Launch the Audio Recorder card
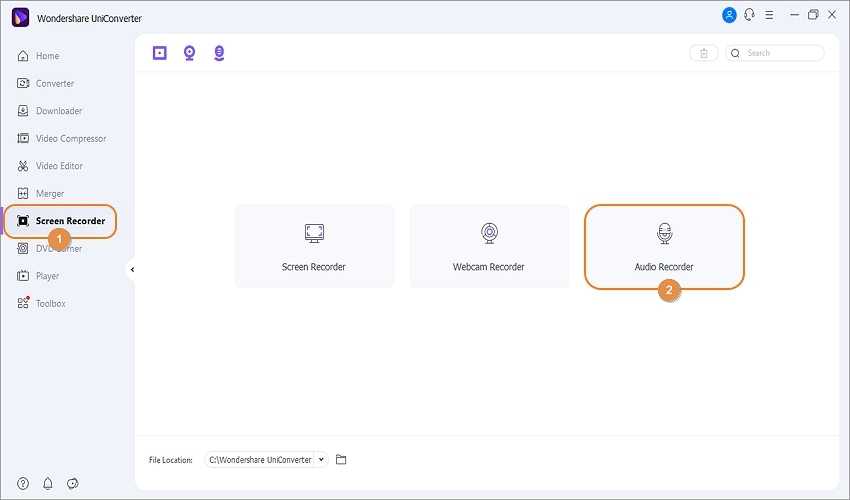 (664, 247)
